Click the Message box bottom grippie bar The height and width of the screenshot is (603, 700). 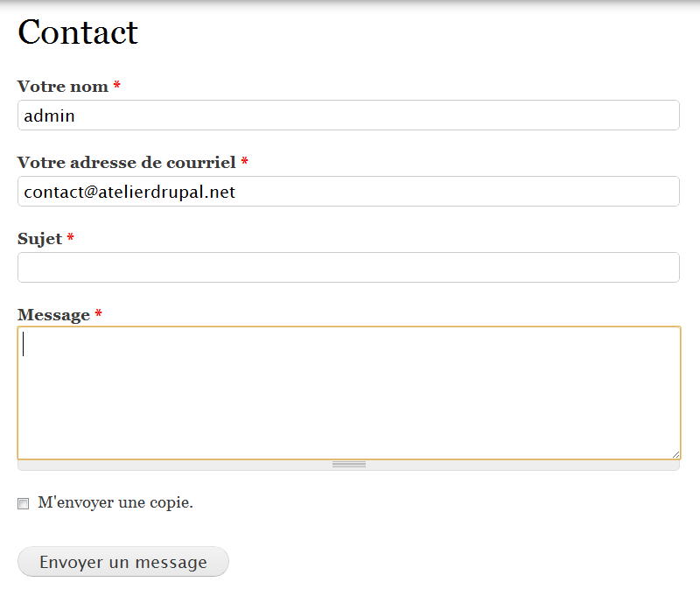point(348,465)
